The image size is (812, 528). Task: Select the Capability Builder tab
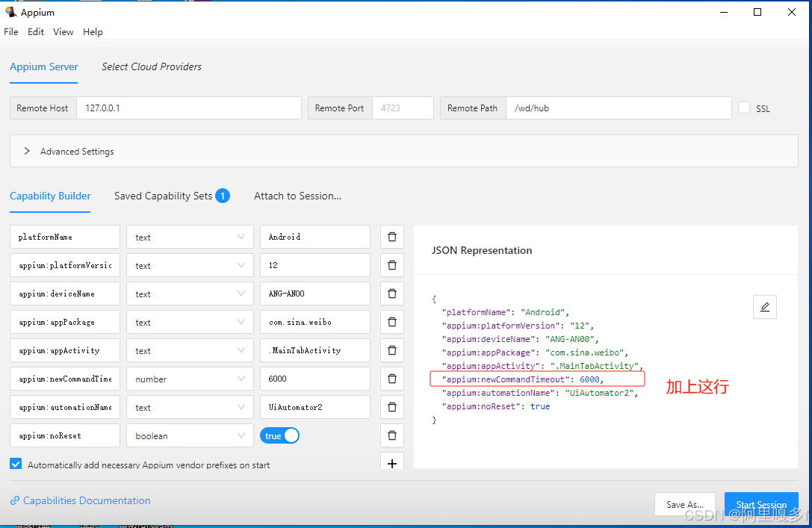click(50, 196)
